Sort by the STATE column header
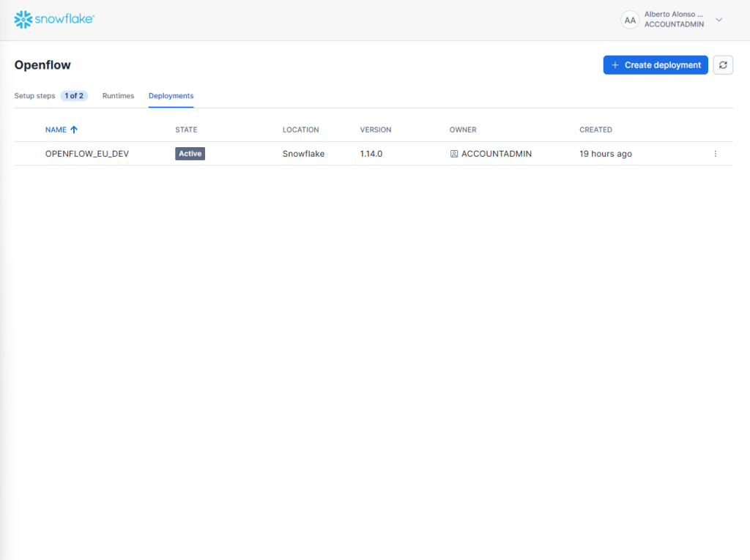 point(186,130)
